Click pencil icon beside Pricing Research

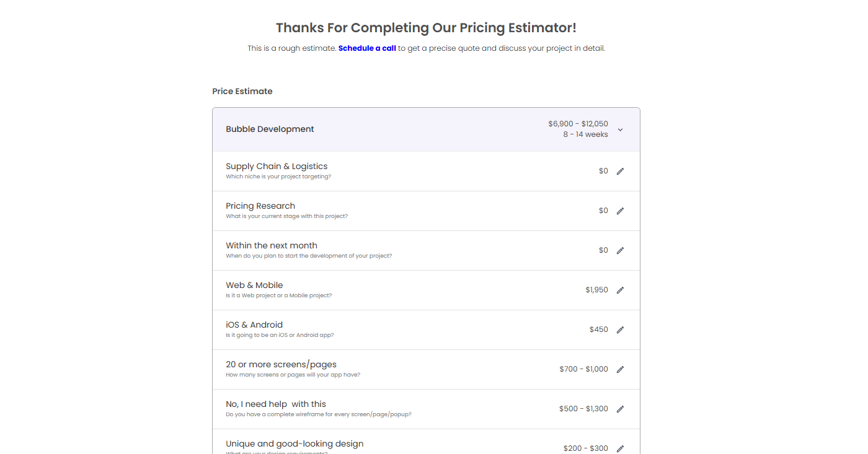point(620,211)
